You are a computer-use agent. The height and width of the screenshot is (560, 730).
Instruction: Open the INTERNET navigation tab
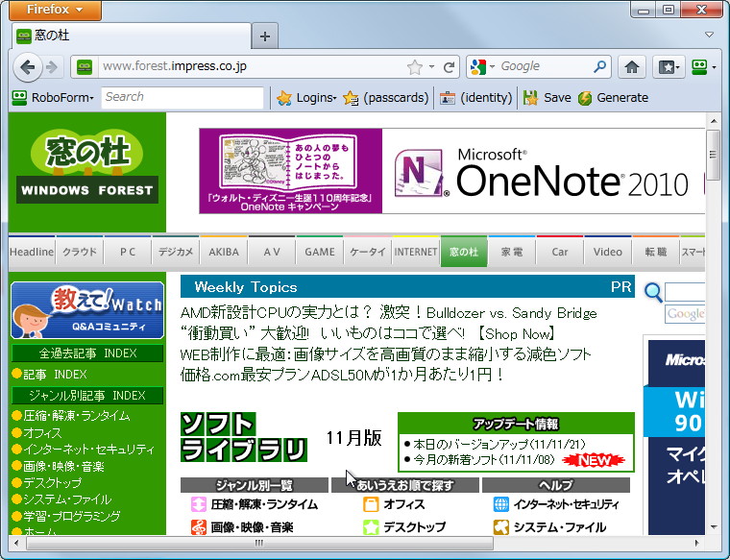[x=416, y=252]
